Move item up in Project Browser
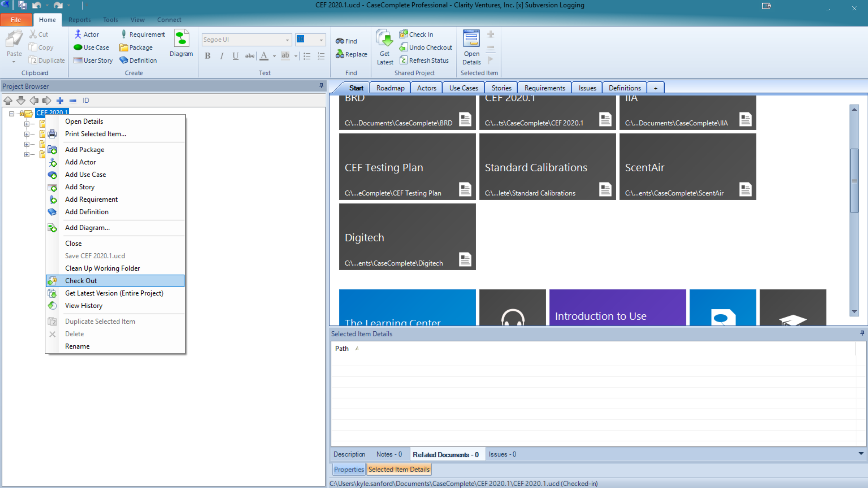868x488 pixels. point(8,100)
